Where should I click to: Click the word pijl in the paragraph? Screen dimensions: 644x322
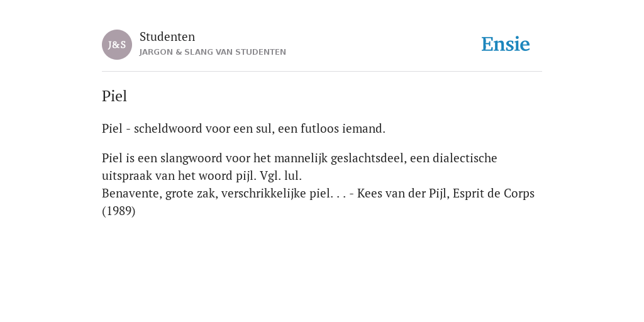pyautogui.click(x=246, y=176)
